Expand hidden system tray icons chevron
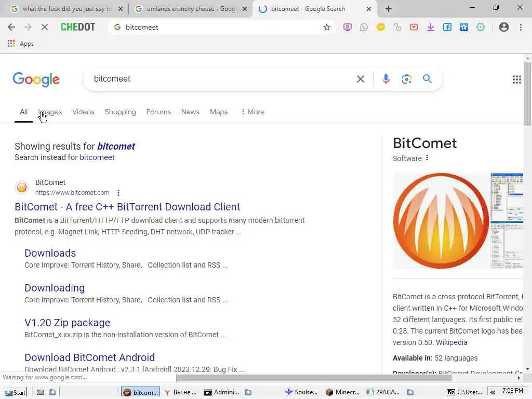The width and height of the screenshot is (532, 399). [x=493, y=392]
